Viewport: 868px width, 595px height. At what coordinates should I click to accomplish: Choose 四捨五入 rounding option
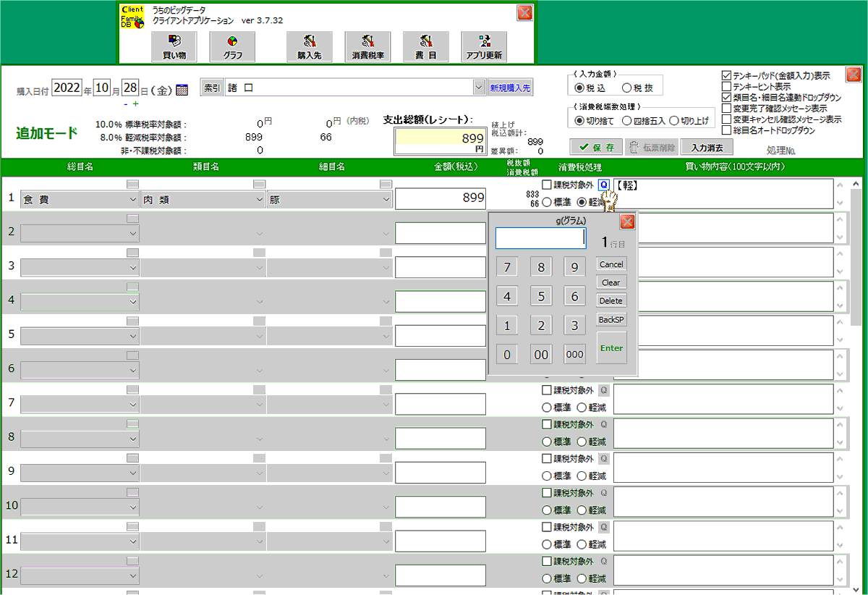pos(626,121)
